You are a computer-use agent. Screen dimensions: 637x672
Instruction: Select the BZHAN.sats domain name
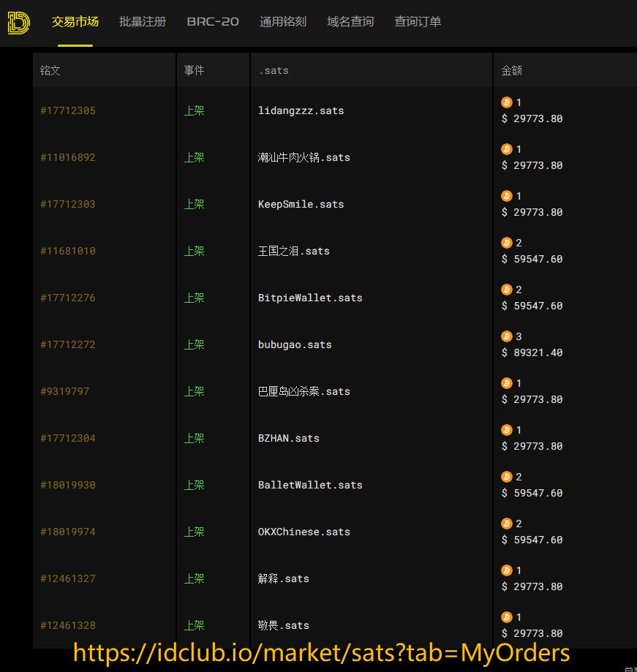coord(288,438)
